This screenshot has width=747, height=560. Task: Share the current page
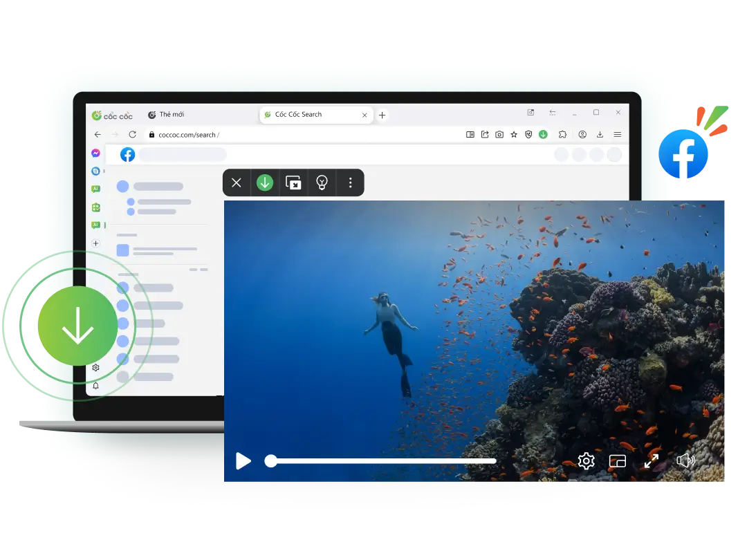coord(485,135)
